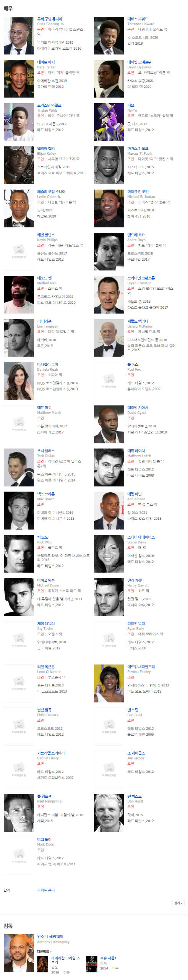Viewport: 188px width, 980px height.
Task: Click the 보슈 시즌1 poster thumbnail
Action: [92, 964]
